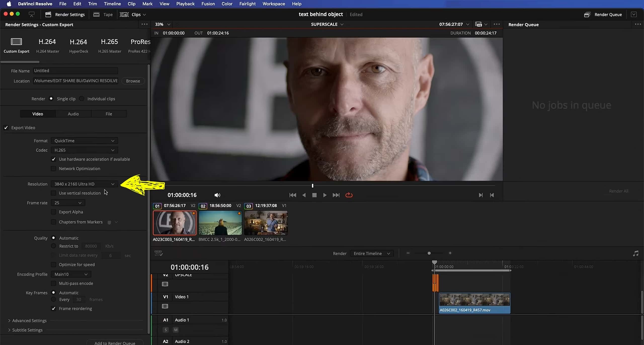644x345 pixels.
Task: Play reverse in the viewer
Action: (304, 195)
